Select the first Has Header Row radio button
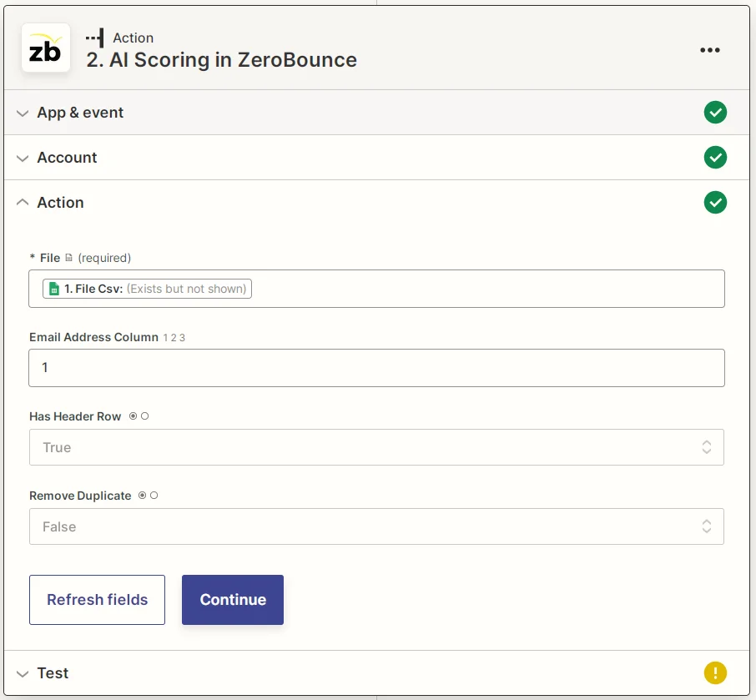Image resolution: width=756 pixels, height=700 pixels. (133, 415)
